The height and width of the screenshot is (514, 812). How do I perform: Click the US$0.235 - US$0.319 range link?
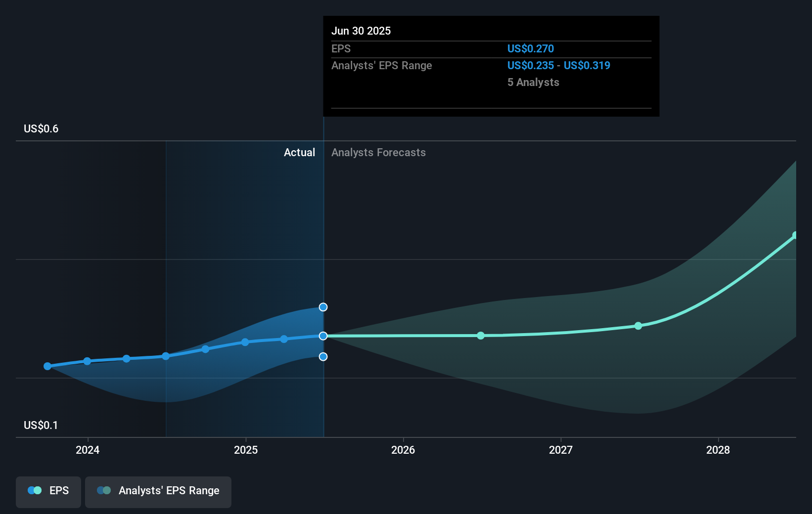coord(558,65)
